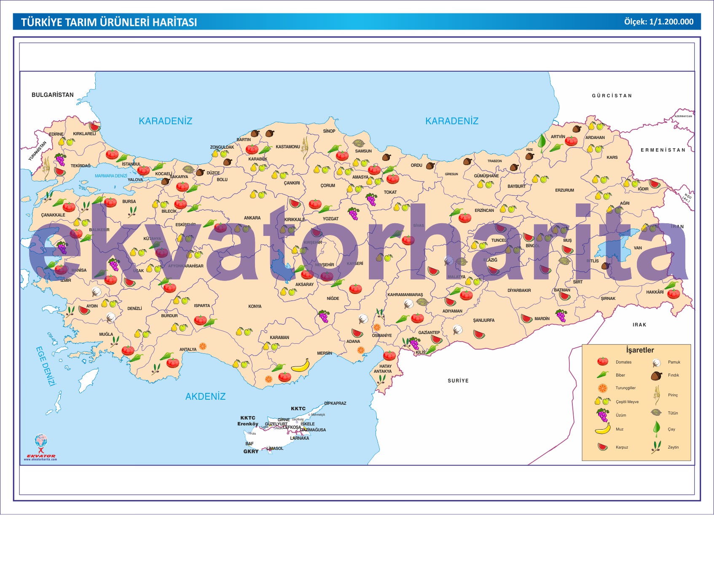The width and height of the screenshot is (714, 588).
Task: Select the 'GÜRCİSTAN' country label
Action: (612, 96)
